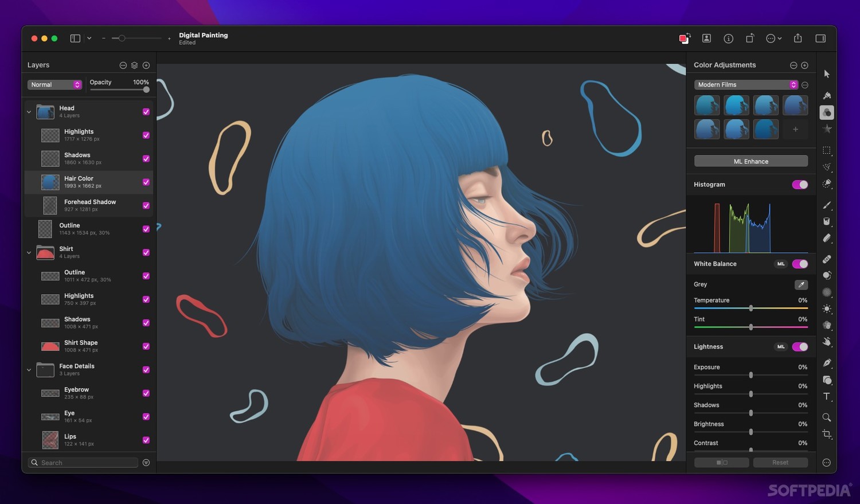Select the Color Fill bucket tool
This screenshot has width=860, height=504.
coord(827,221)
